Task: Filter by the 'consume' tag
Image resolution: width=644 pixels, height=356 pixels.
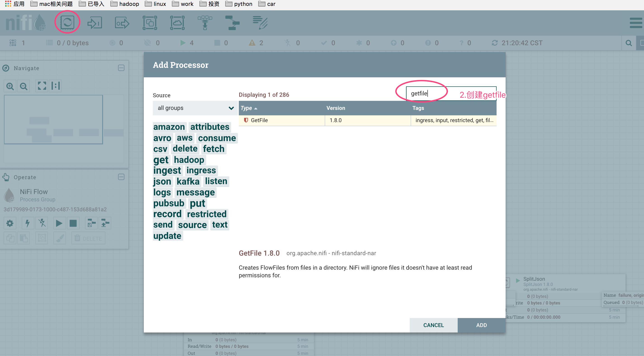Action: [x=217, y=138]
